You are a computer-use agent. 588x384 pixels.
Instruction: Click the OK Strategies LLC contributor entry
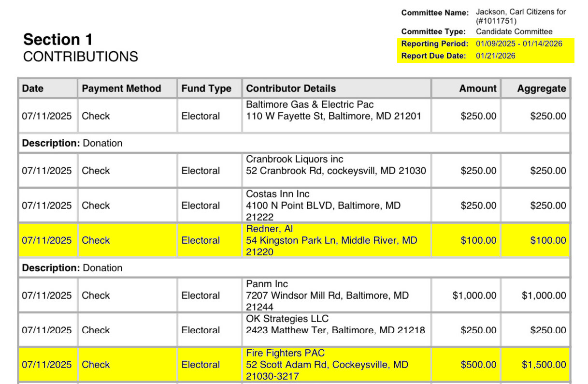pyautogui.click(x=287, y=319)
